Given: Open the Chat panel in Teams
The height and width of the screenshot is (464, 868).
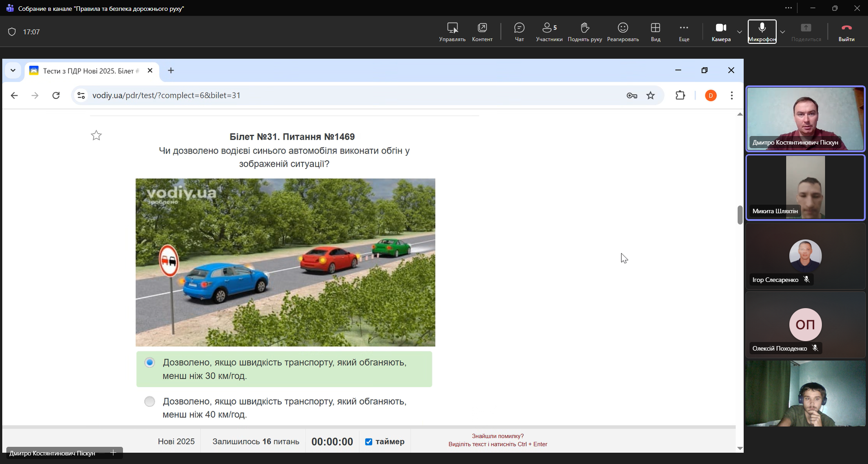Looking at the screenshot, I should click(x=519, y=32).
